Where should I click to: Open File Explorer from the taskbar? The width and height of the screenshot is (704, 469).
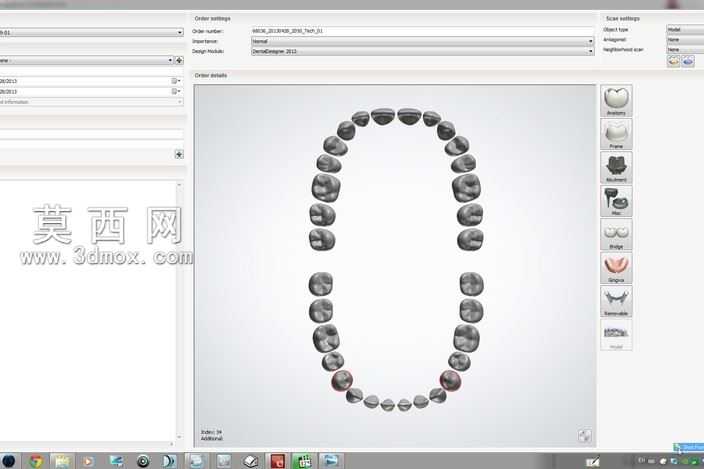pyautogui.click(x=62, y=461)
